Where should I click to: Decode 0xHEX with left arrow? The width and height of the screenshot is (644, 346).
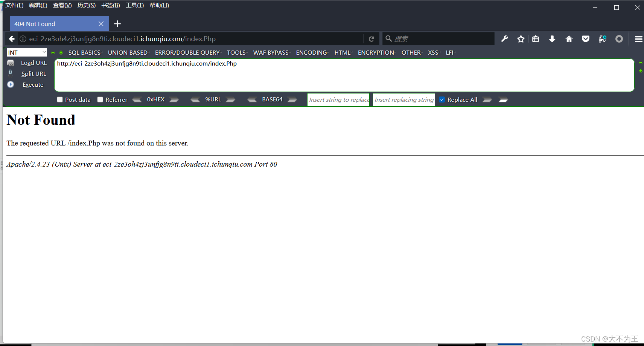coord(137,100)
